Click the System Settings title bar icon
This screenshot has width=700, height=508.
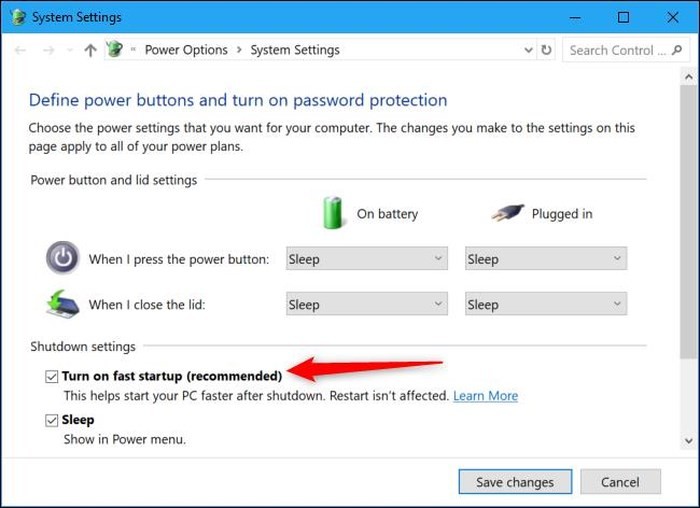(17, 17)
